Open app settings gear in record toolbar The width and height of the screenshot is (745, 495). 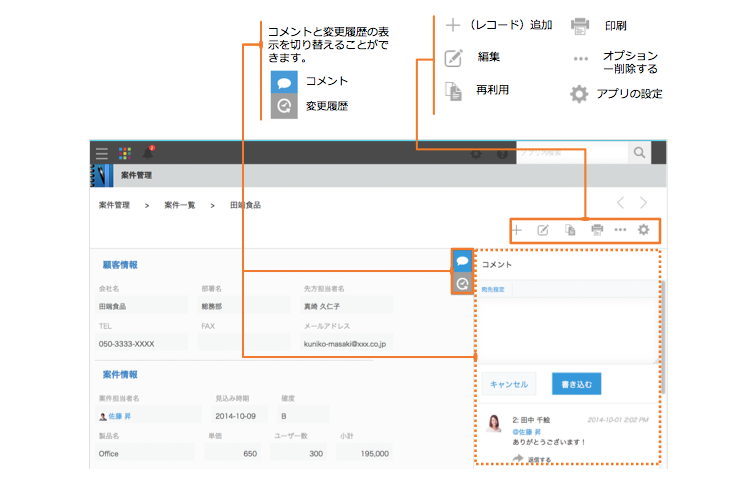coord(644,230)
